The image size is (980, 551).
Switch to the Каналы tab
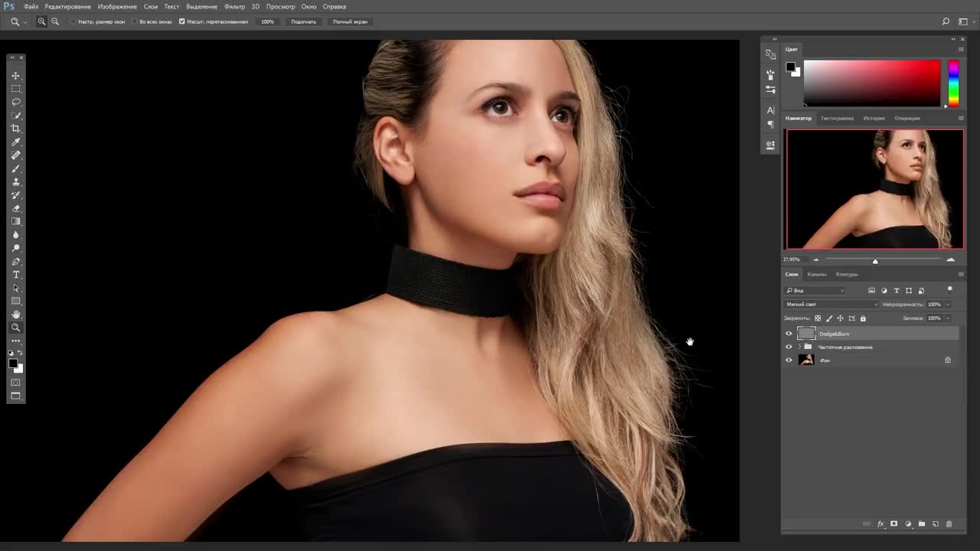pyautogui.click(x=817, y=274)
